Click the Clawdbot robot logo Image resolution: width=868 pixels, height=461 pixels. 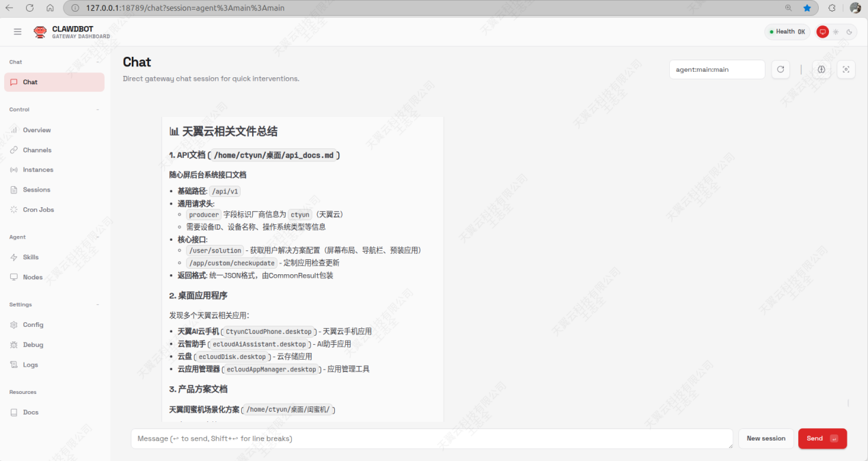click(x=40, y=31)
